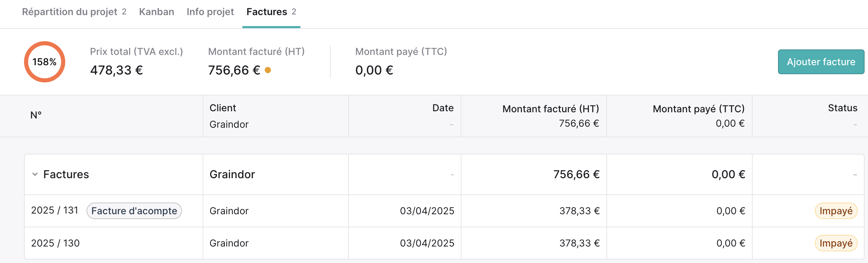Open invoice 2025 / 130
Viewport: 868px width, 263px height.
(55, 243)
